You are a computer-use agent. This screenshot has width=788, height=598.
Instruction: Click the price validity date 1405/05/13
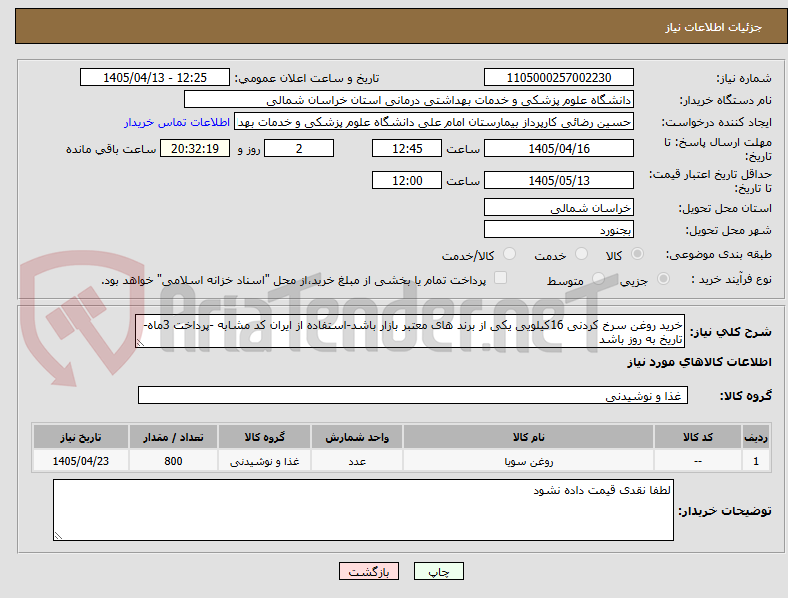click(559, 180)
